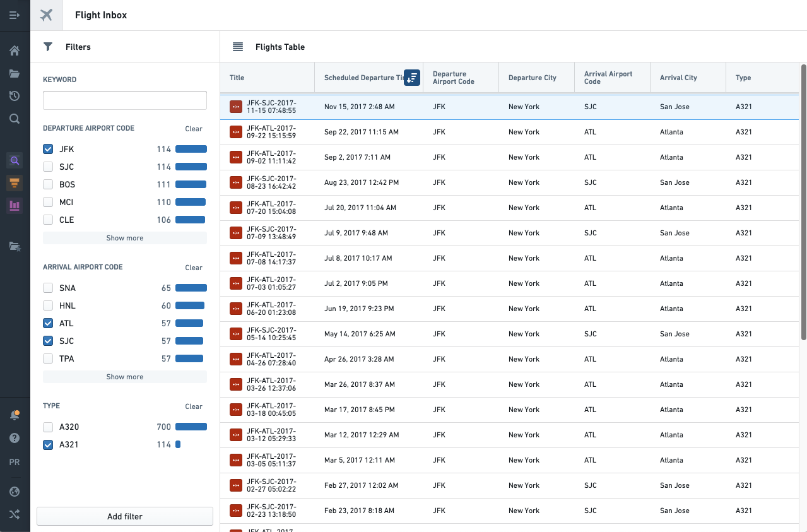Screen dimensions: 807x532
Task: Go to Home in the sidebar
Action: click(x=15, y=50)
